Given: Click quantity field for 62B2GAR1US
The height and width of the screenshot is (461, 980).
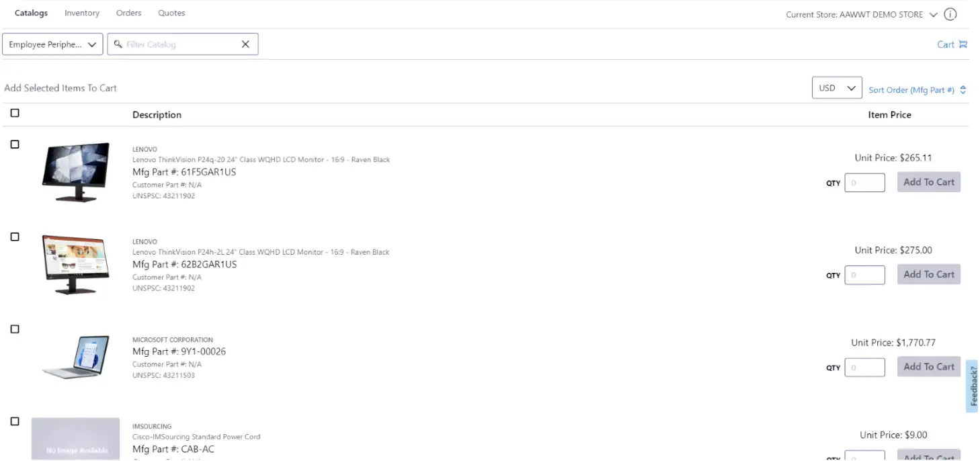Looking at the screenshot, I should pos(864,275).
